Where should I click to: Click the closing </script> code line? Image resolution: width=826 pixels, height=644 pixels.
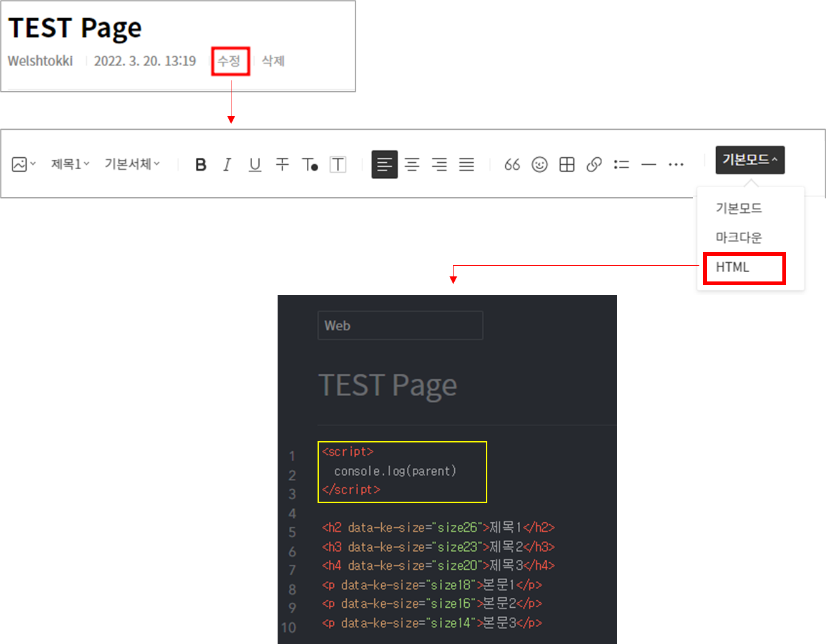click(351, 490)
